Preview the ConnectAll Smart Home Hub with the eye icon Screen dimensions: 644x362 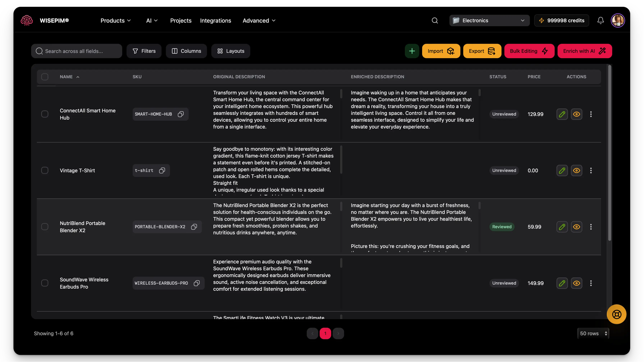[577, 114]
